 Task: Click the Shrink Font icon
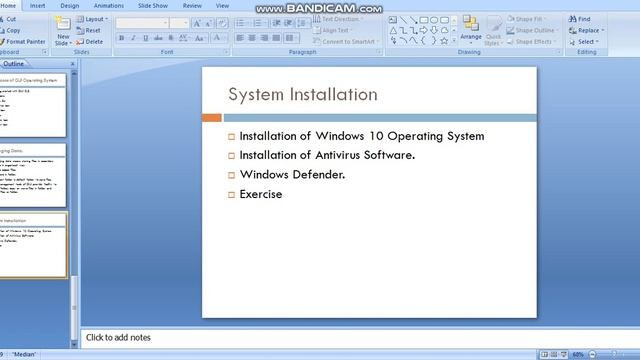[x=209, y=23]
